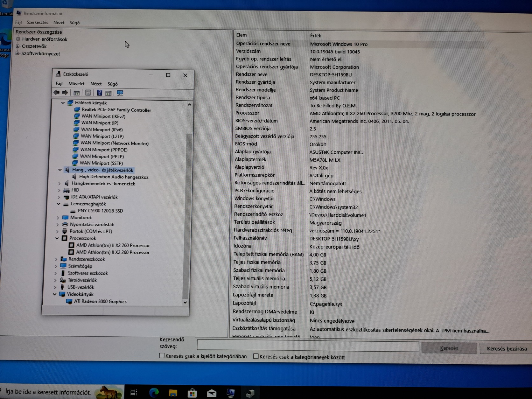Viewport: 532px width, 399px height.
Task: Switch to Eszközkezelő via its taskbar icon
Action: pos(250,394)
